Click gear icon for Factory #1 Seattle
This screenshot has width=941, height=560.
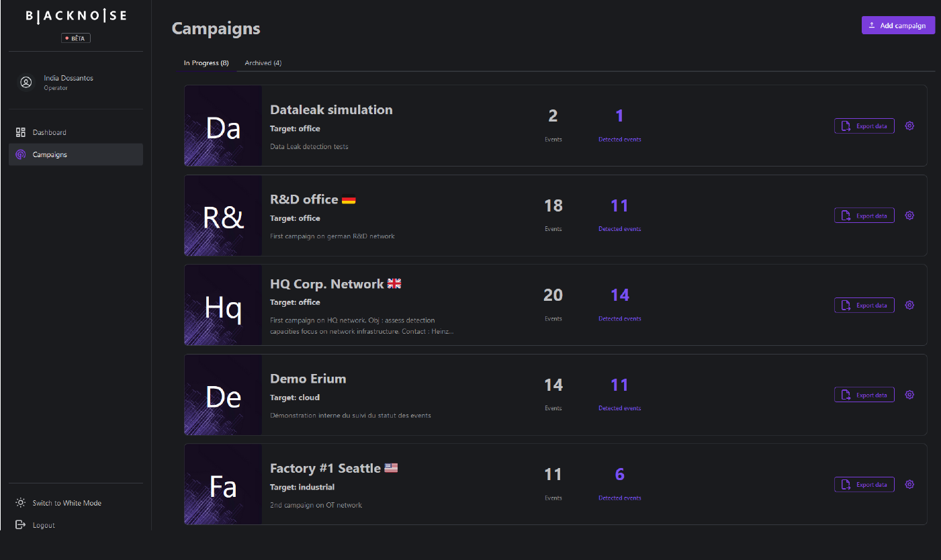909,484
